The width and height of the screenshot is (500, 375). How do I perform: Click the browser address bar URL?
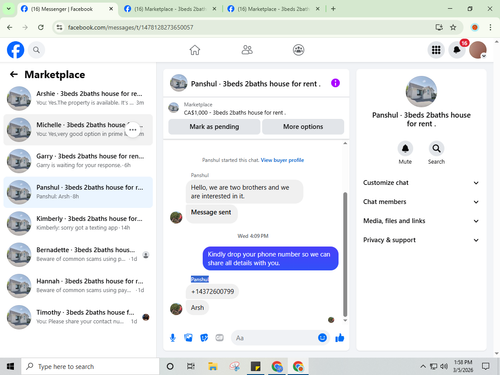(131, 27)
